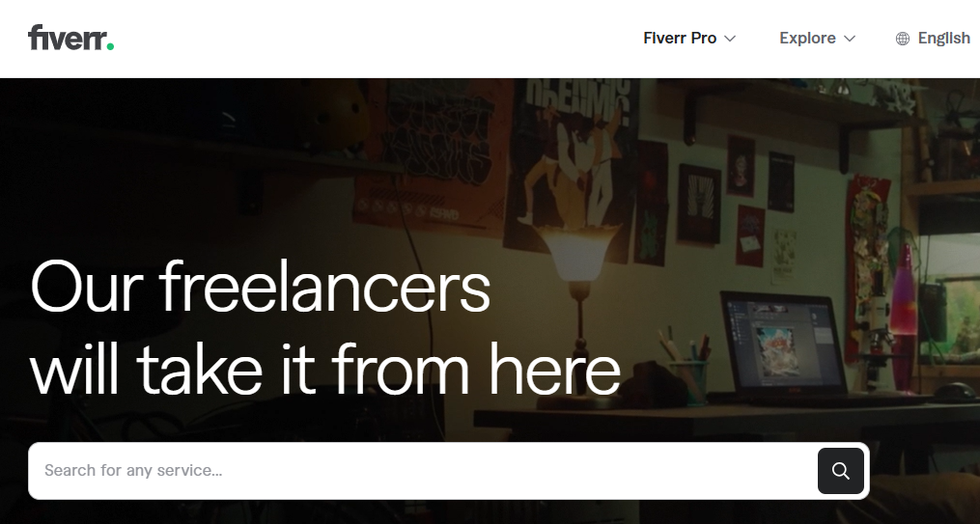Click the magnifying glass search button

pos(841,471)
